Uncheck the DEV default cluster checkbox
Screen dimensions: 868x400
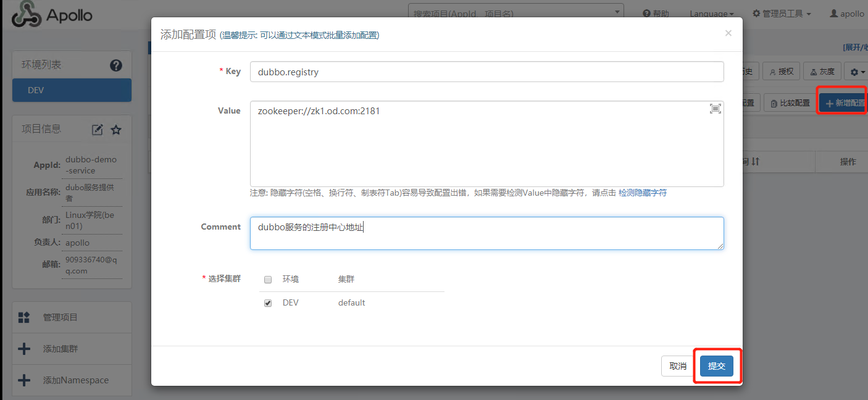(x=268, y=303)
